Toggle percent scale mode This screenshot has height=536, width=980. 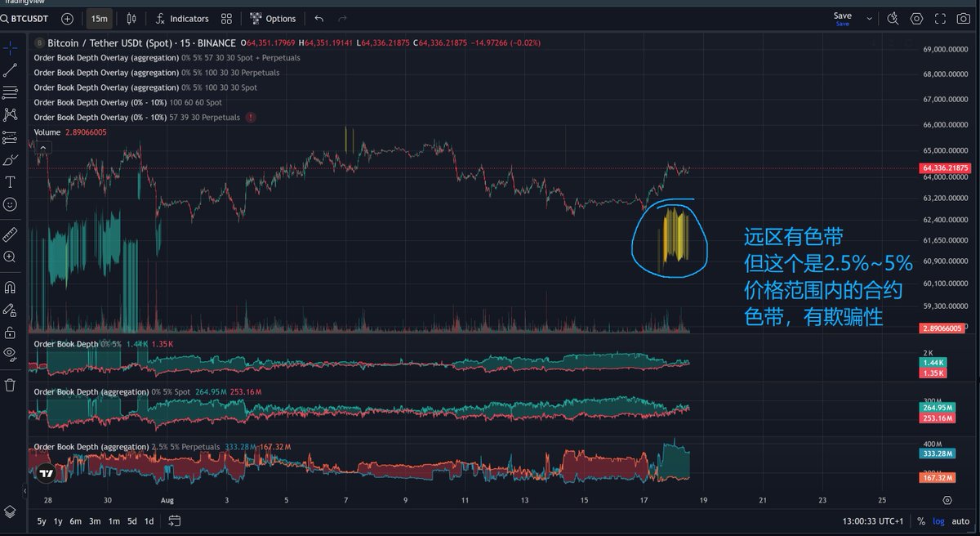[x=921, y=520]
